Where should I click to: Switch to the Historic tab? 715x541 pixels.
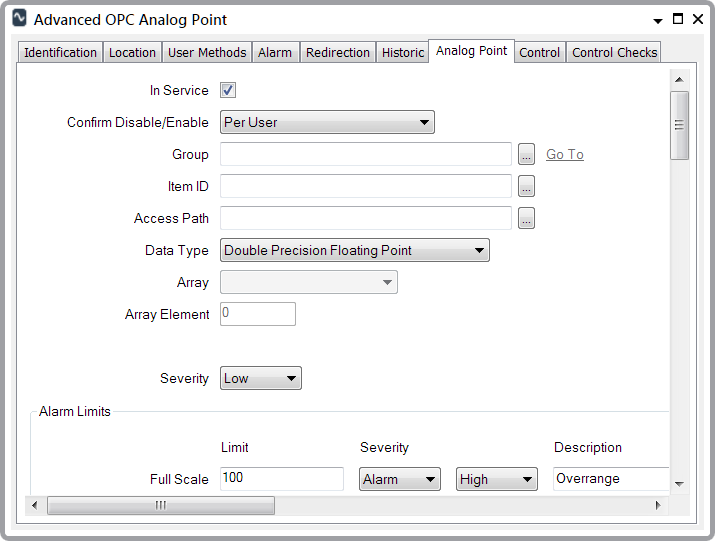403,52
